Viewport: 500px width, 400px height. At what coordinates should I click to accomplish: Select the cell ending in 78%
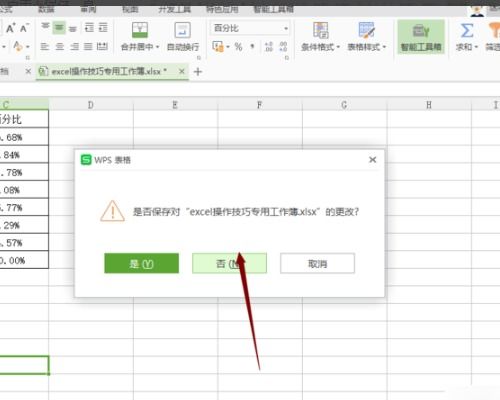click(x=24, y=172)
